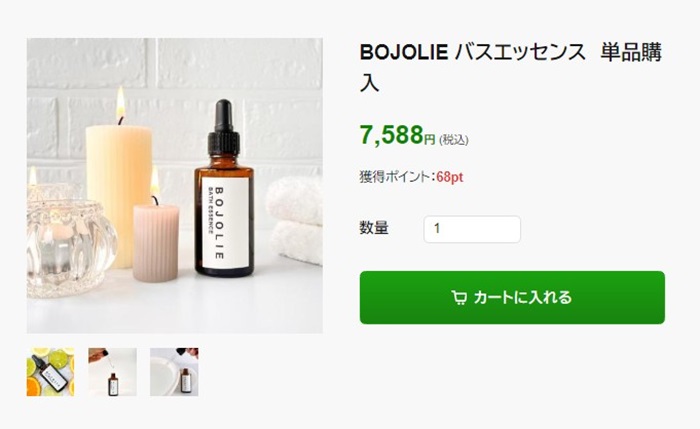Viewport: 700px width, 429px height.
Task: Click the cart icon in the green button
Action: point(459,298)
